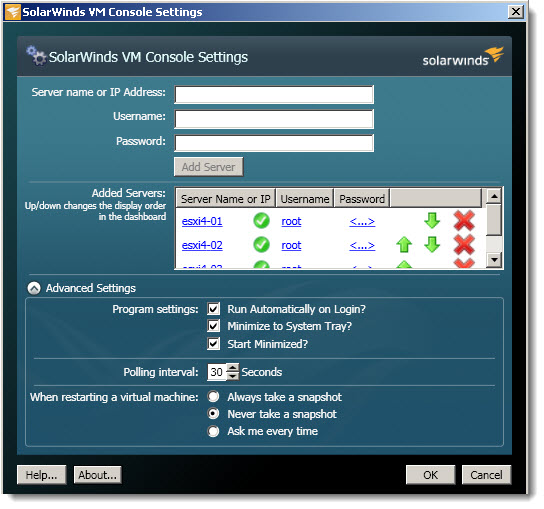Cancel the settings dialog
This screenshot has width=544, height=509.
486,475
